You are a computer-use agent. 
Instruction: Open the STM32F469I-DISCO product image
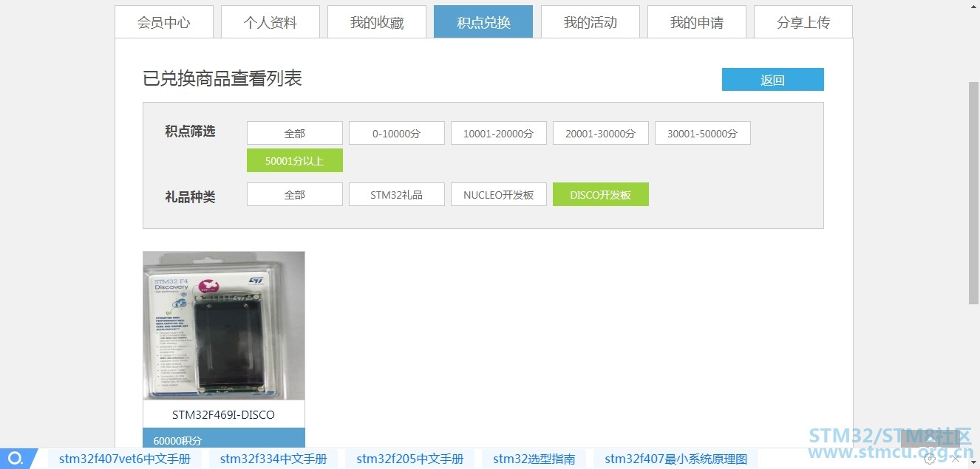tap(224, 326)
